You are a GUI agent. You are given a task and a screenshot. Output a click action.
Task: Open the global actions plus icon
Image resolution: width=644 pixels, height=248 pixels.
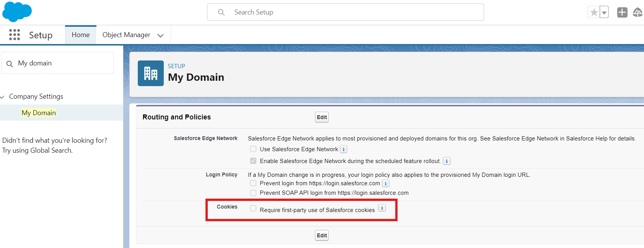[x=622, y=12]
